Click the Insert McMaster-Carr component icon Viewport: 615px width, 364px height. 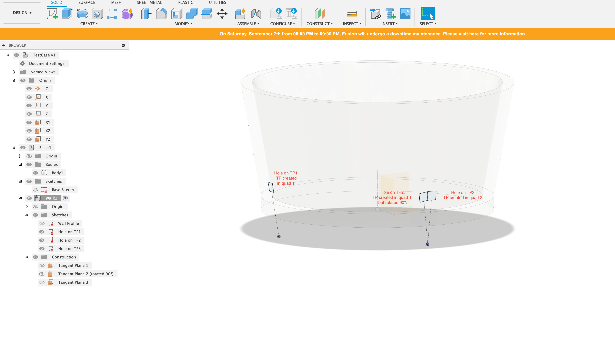[390, 14]
